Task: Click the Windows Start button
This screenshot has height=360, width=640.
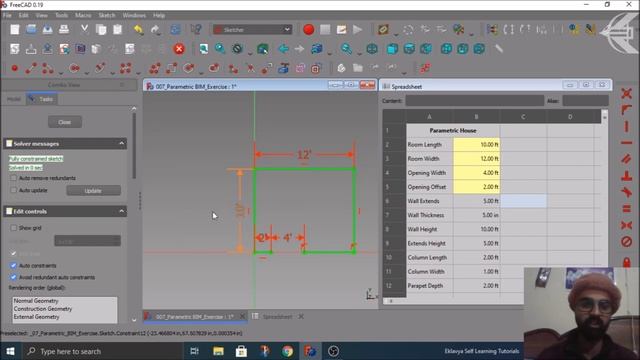Action: point(10,351)
